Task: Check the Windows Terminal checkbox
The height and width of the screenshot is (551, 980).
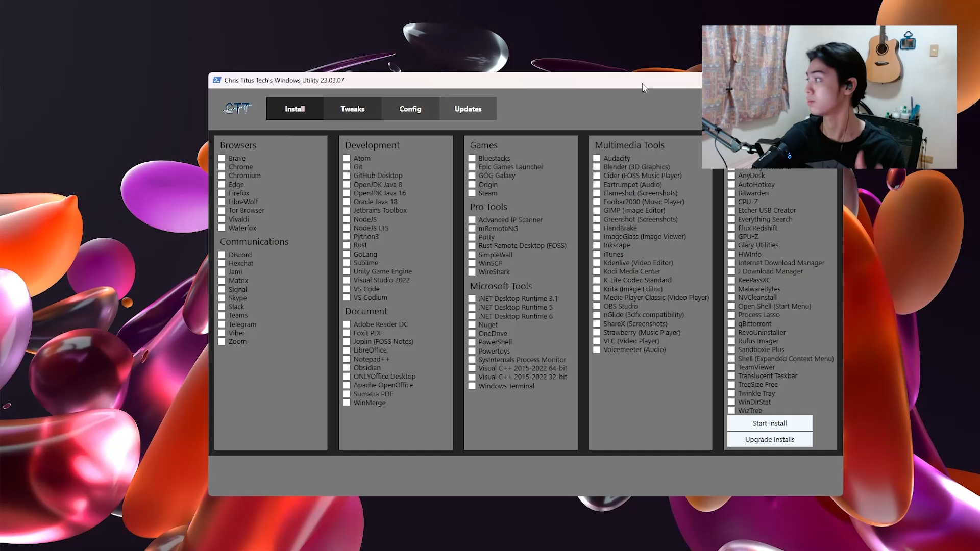Action: click(x=472, y=386)
